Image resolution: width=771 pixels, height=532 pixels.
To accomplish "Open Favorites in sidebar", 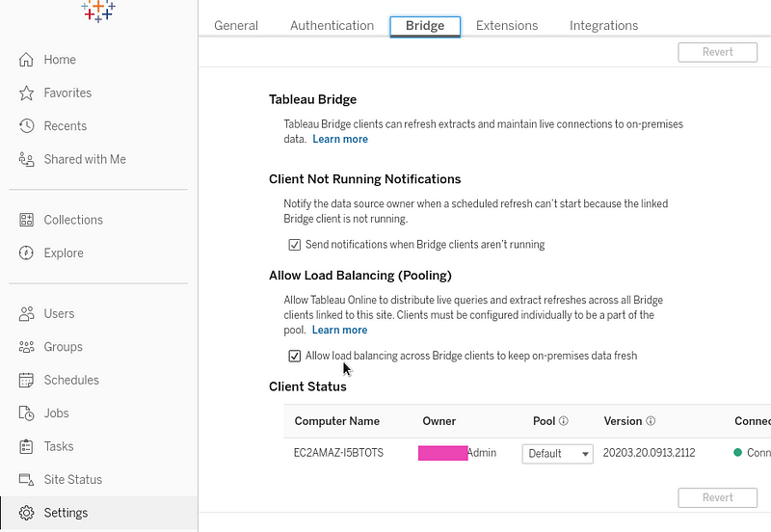I will point(67,93).
